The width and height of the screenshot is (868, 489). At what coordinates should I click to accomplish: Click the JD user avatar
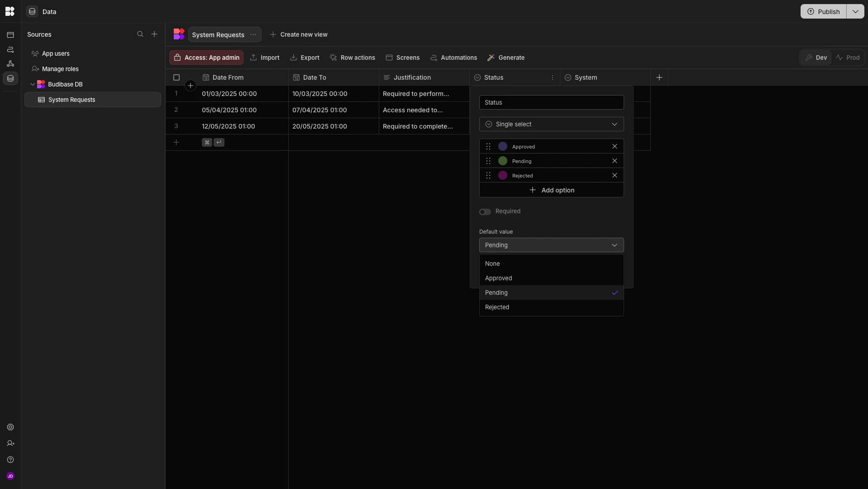[x=10, y=476]
